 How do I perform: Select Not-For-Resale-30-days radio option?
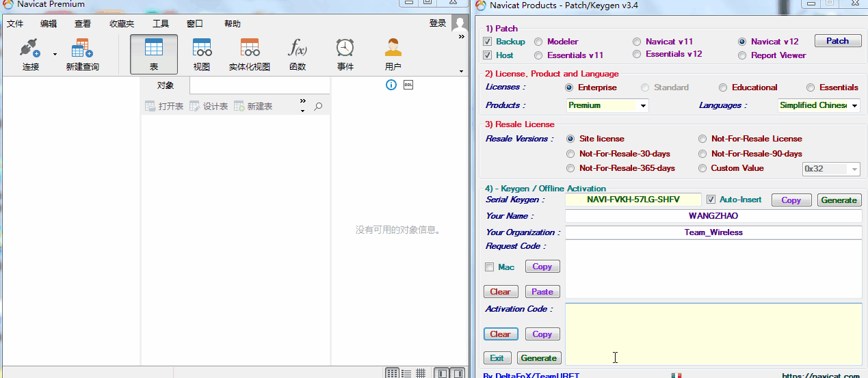(570, 154)
